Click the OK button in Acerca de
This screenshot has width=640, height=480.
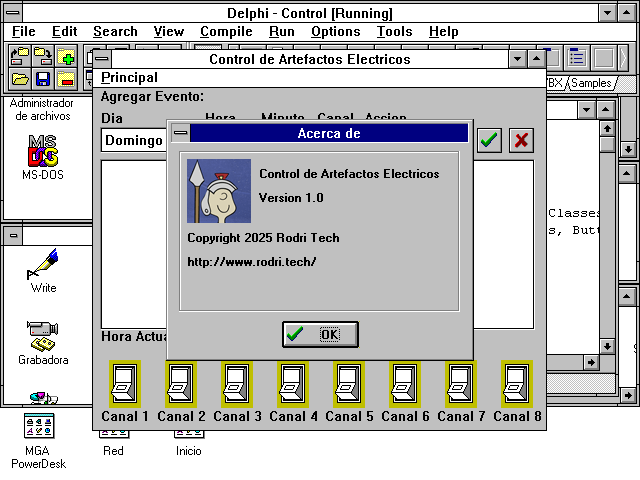[320, 334]
